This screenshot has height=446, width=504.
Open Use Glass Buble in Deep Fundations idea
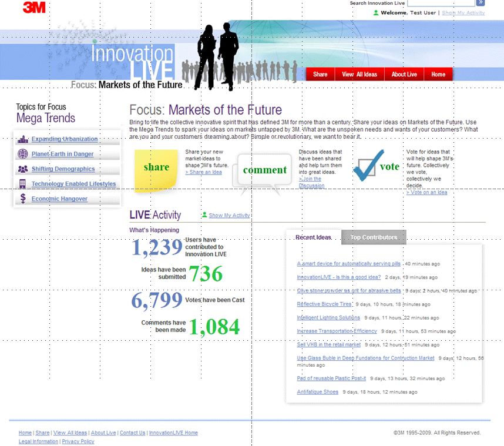click(x=365, y=358)
